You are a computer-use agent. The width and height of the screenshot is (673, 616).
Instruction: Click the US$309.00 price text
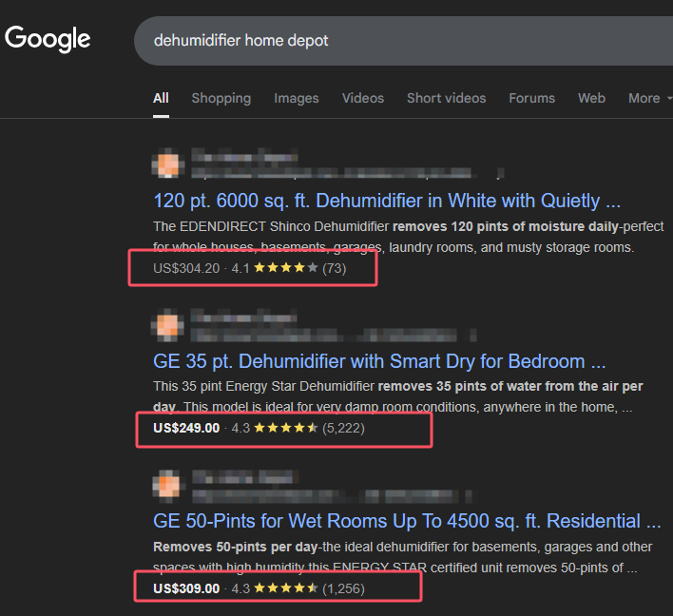coord(186,588)
